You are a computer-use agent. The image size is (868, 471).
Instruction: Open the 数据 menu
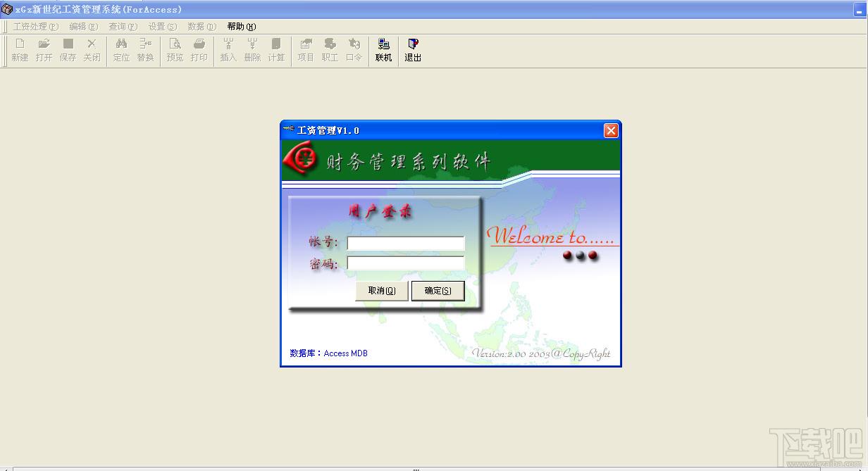(201, 27)
